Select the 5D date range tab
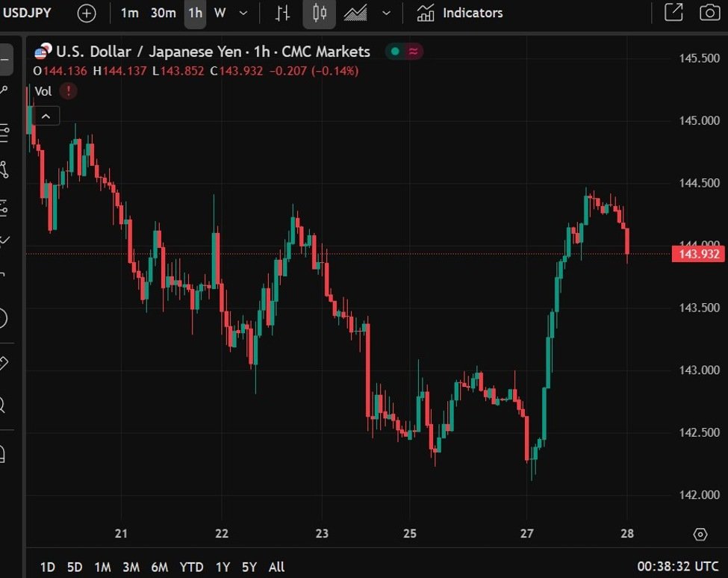 [x=75, y=567]
